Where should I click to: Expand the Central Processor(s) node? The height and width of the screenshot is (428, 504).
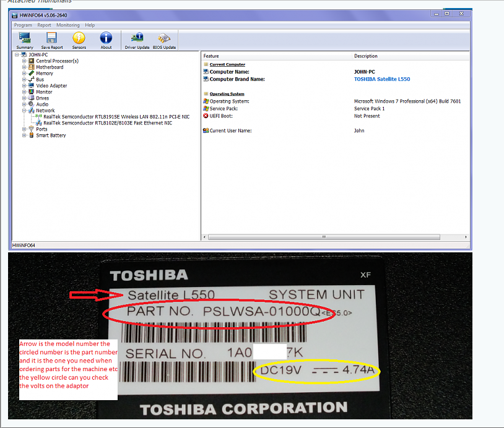24,61
